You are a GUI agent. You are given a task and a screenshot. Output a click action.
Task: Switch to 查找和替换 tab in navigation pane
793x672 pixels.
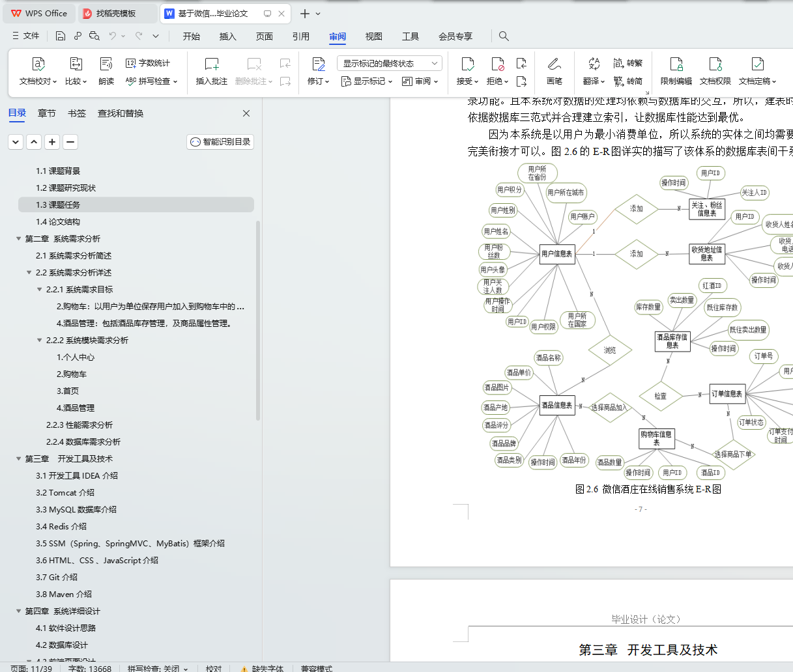[121, 113]
